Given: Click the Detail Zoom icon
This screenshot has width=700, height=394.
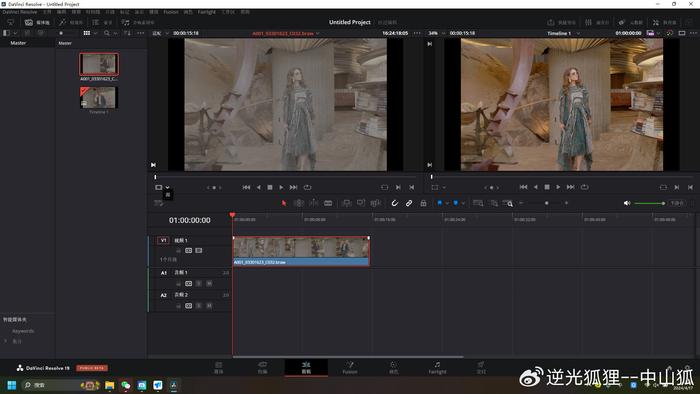Looking at the screenshot, I should [494, 203].
